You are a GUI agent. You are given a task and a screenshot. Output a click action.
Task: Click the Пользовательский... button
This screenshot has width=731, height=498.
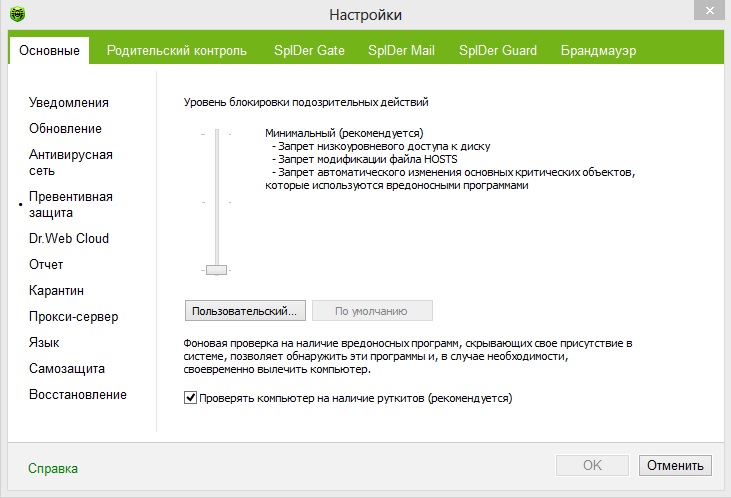coord(245,311)
